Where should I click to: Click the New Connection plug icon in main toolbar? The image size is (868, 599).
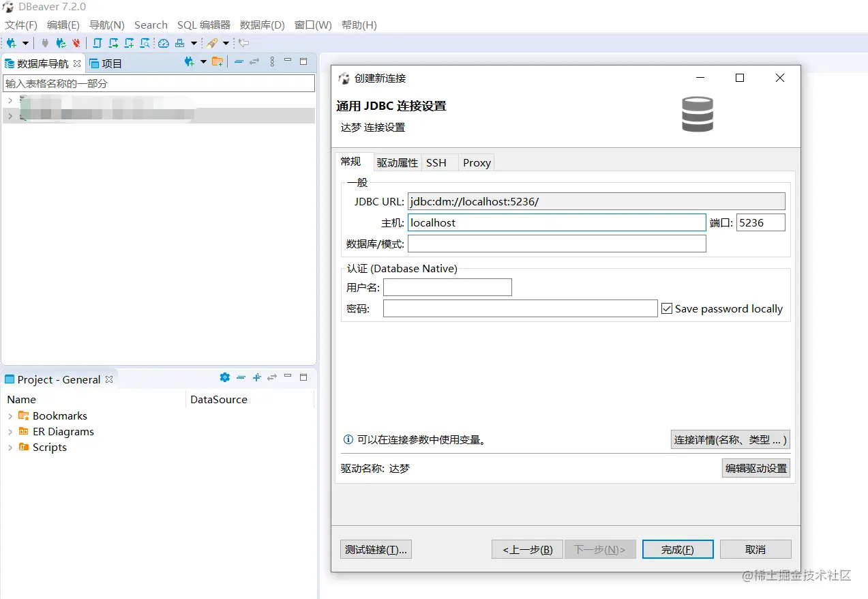pos(12,43)
